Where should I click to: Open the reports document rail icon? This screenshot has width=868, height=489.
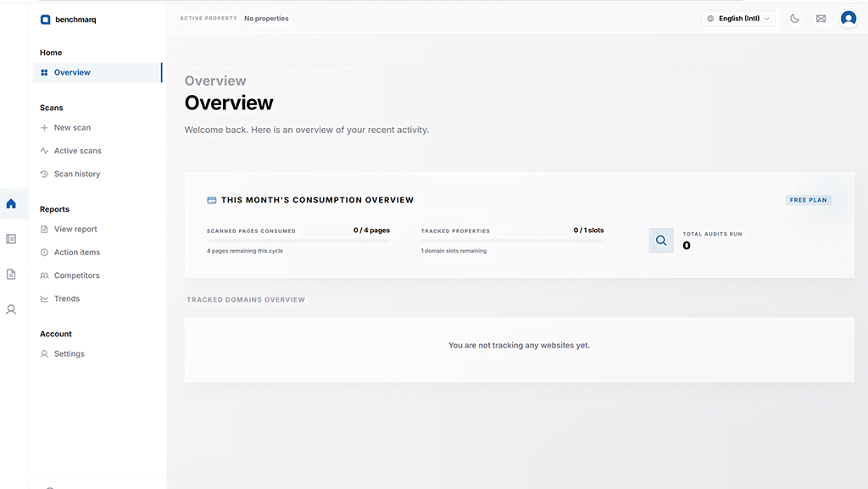[11, 275]
